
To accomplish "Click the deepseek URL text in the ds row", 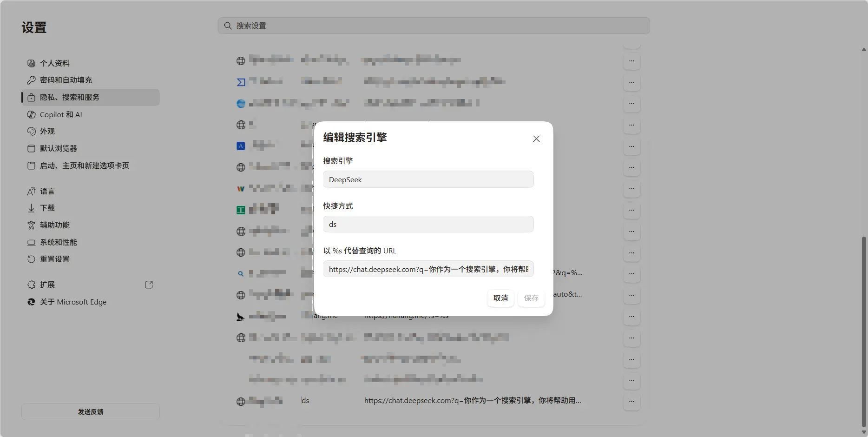I will pyautogui.click(x=473, y=400).
